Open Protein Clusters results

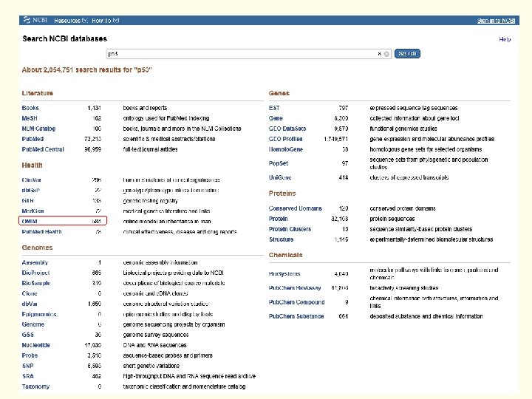[x=290, y=229]
